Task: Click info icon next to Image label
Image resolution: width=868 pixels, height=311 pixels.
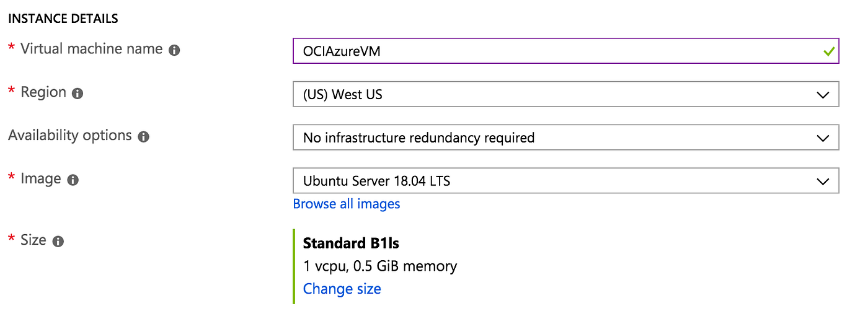Action: point(73,180)
